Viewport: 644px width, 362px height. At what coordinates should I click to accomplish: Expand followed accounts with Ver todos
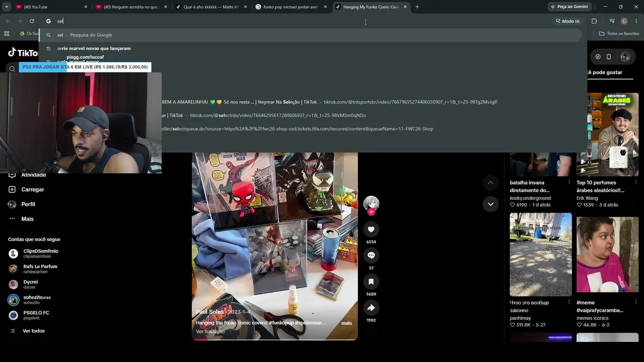pyautogui.click(x=34, y=331)
